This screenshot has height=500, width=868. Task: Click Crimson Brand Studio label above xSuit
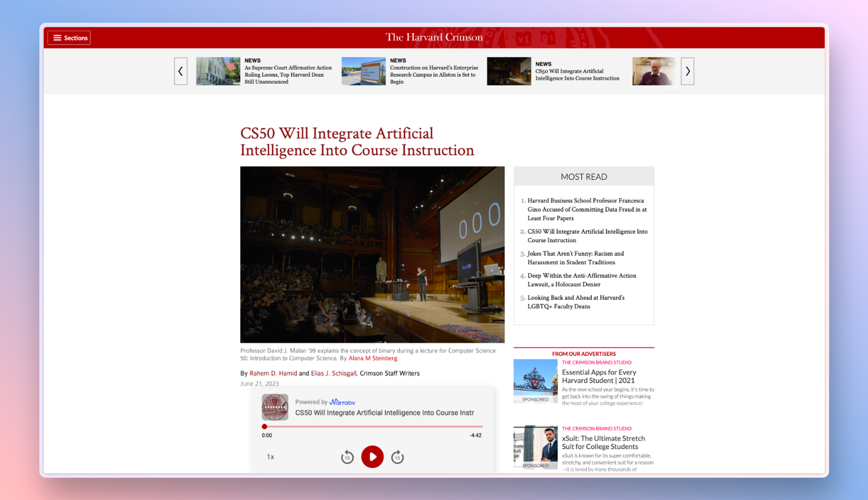pyautogui.click(x=596, y=428)
